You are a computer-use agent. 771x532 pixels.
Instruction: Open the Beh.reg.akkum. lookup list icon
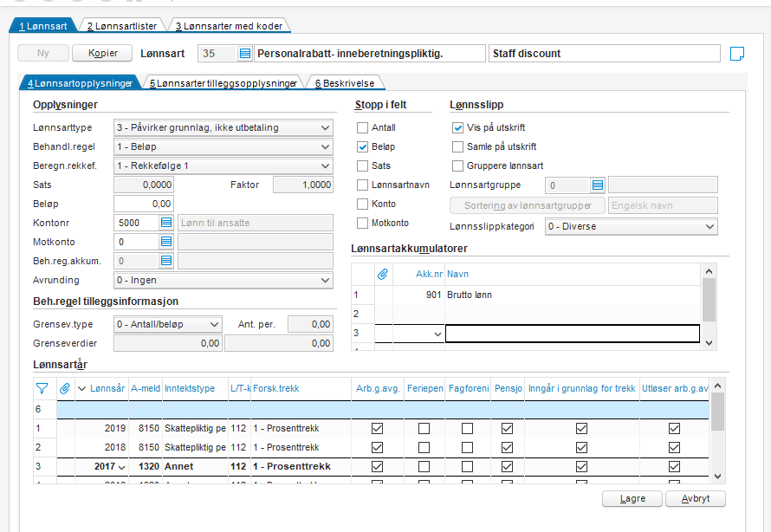(166, 261)
